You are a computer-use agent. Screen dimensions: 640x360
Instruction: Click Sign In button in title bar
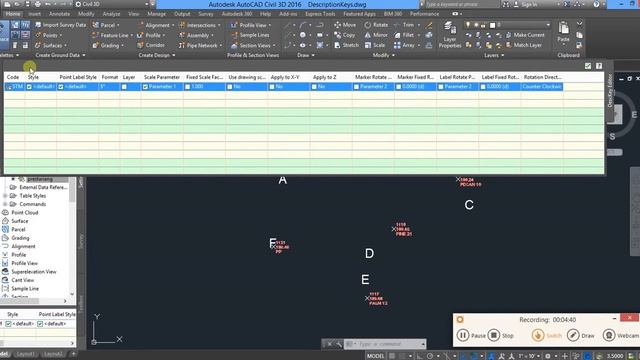(x=526, y=4)
